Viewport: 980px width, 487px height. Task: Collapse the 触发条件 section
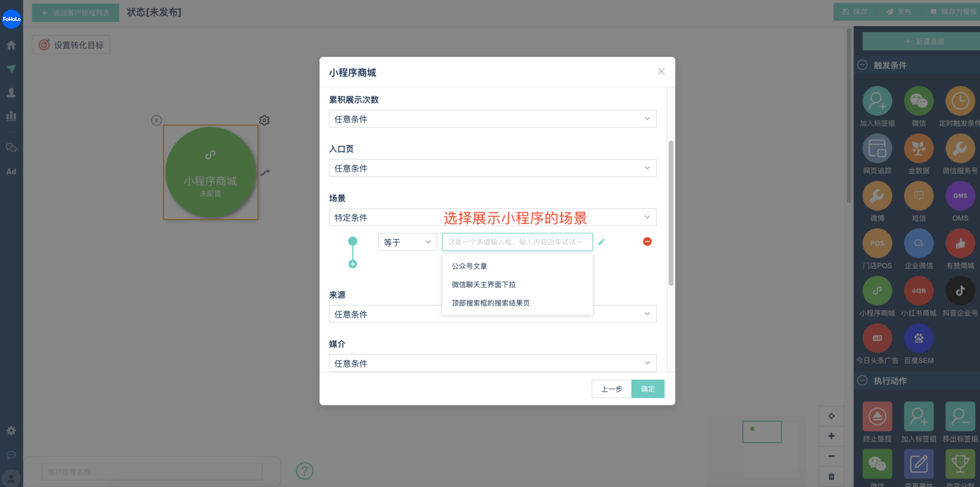pyautogui.click(x=862, y=65)
